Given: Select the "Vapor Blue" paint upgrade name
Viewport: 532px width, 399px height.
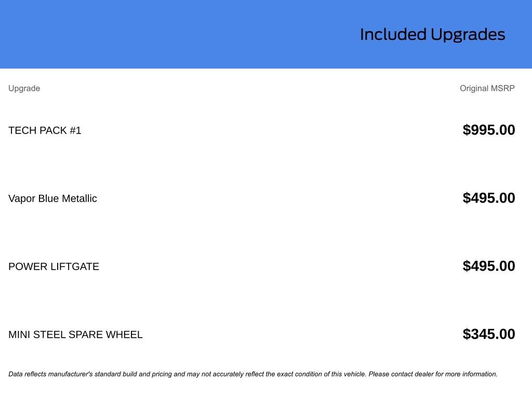Looking at the screenshot, I should [x=34, y=198].
